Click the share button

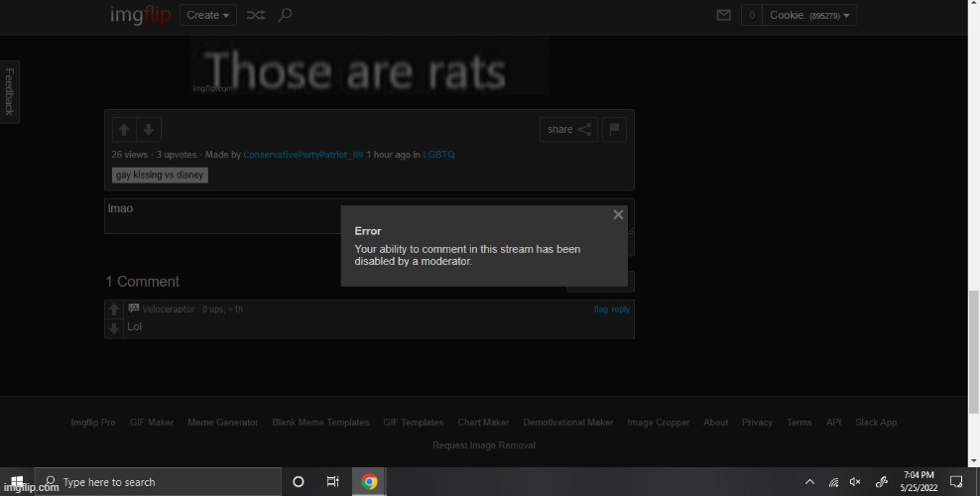tap(568, 129)
